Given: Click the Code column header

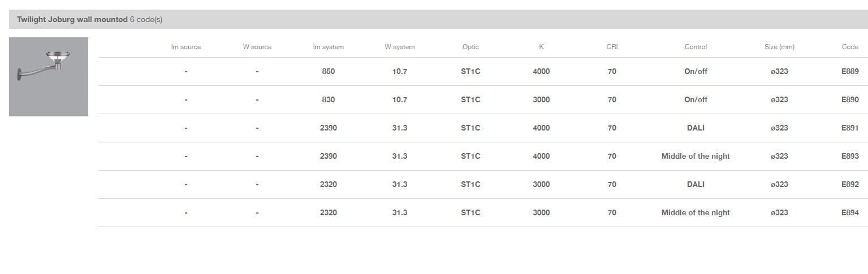Looking at the screenshot, I should 849,47.
